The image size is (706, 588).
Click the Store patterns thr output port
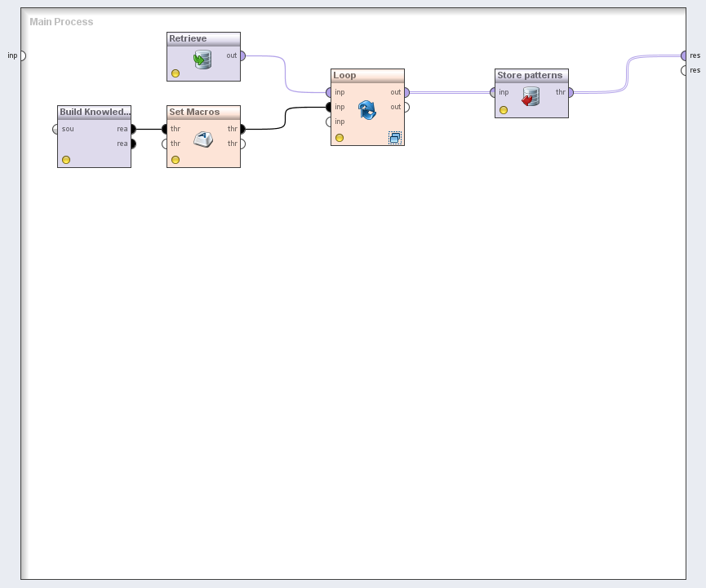[570, 92]
